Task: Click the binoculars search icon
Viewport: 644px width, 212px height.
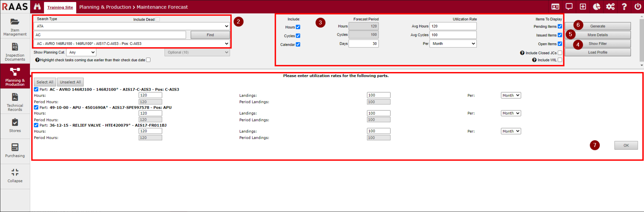Action: (x=37, y=7)
